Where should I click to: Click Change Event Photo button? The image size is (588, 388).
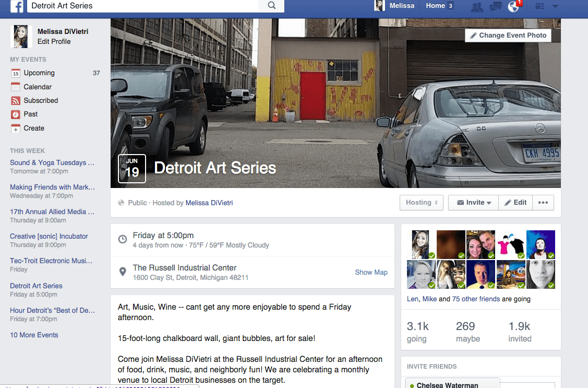508,36
